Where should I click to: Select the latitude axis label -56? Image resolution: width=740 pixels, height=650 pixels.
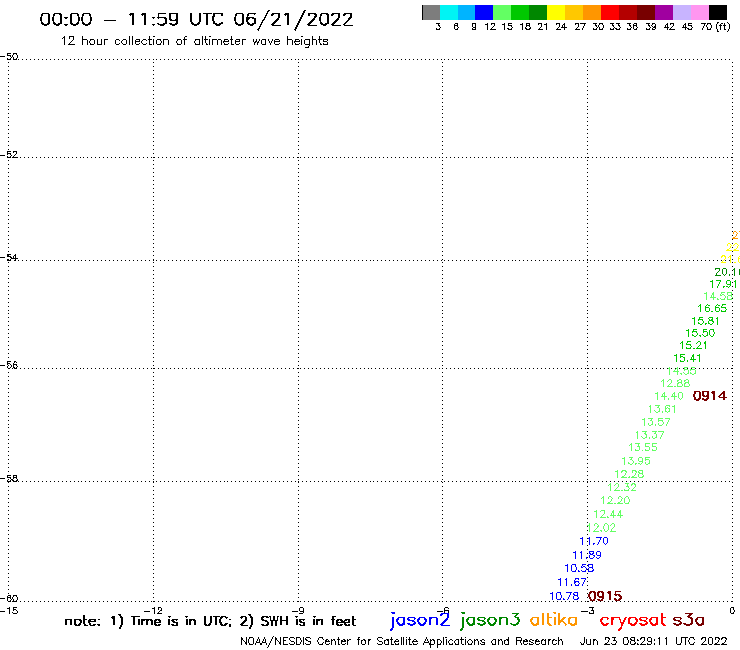coord(9,365)
